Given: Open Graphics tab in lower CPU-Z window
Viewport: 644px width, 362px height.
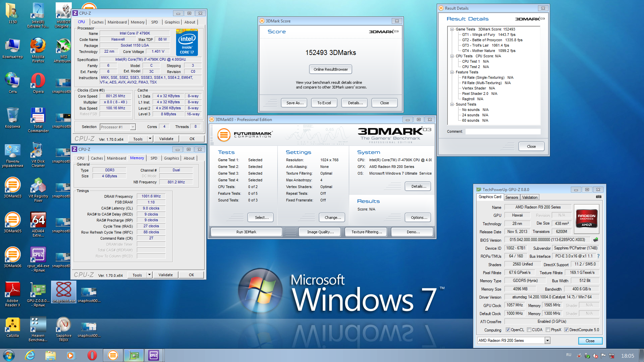Looking at the screenshot, I should pos(171,158).
